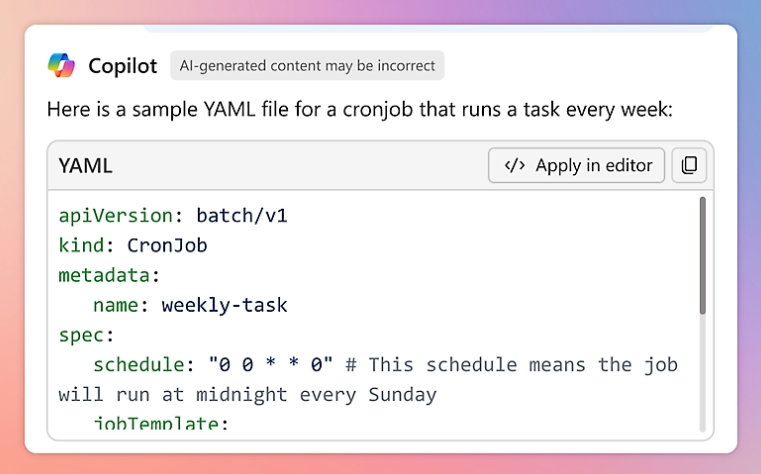This screenshot has height=474, width=761.
Task: Click the YAML language label in code header
Action: [x=85, y=166]
